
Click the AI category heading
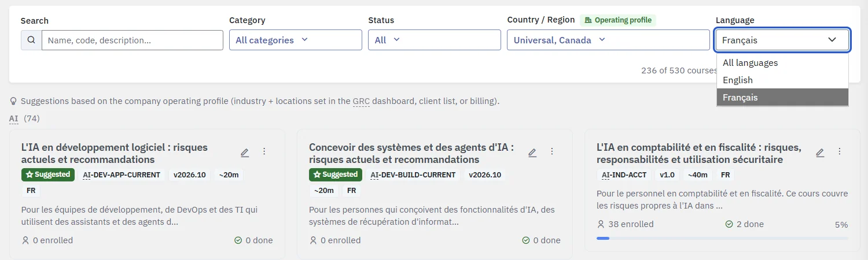coord(14,118)
